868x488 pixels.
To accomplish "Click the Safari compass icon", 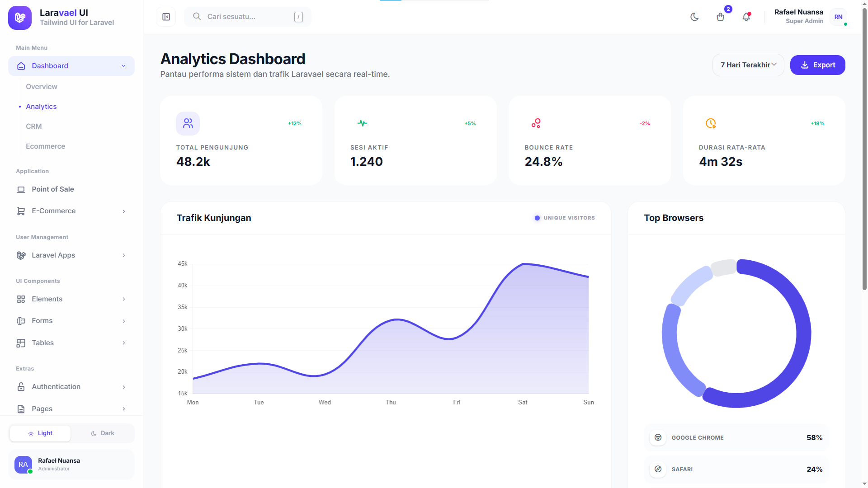I will (x=658, y=469).
